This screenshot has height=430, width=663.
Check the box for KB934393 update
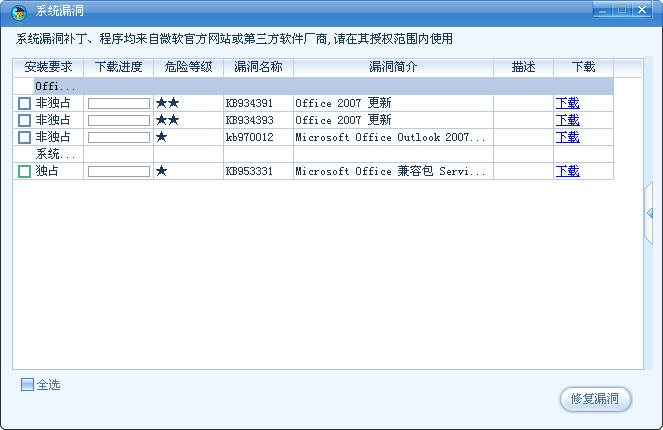[x=25, y=120]
